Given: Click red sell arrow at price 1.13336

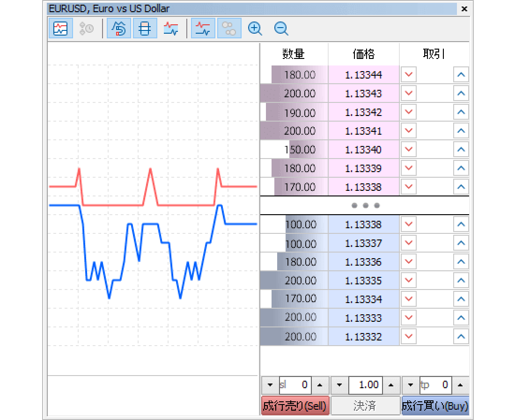Looking at the screenshot, I should point(409,261).
